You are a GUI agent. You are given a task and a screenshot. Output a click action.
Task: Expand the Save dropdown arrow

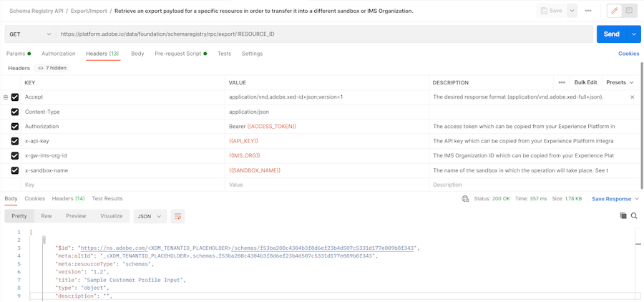tap(572, 11)
